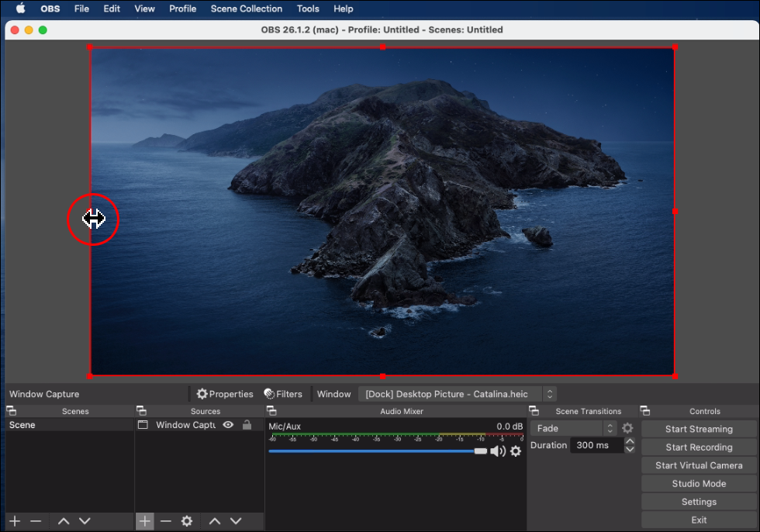Open scene transition properties gear icon
The height and width of the screenshot is (532, 760).
tap(627, 428)
